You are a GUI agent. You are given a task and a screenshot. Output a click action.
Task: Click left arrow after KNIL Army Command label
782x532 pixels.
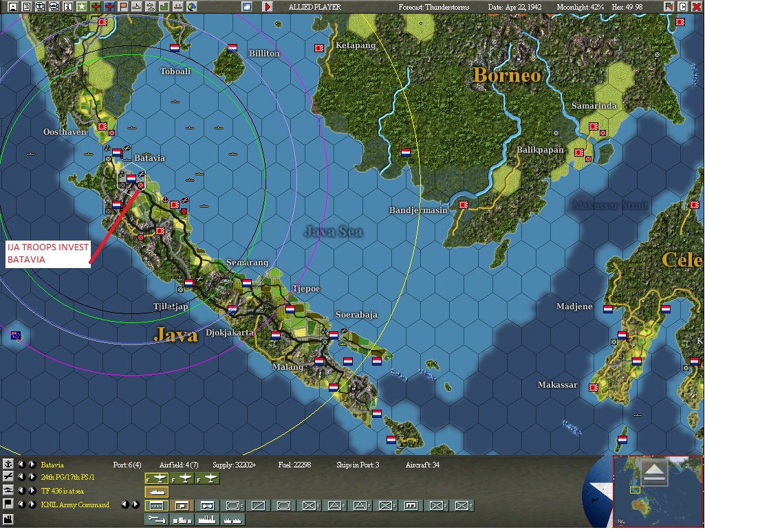125,505
